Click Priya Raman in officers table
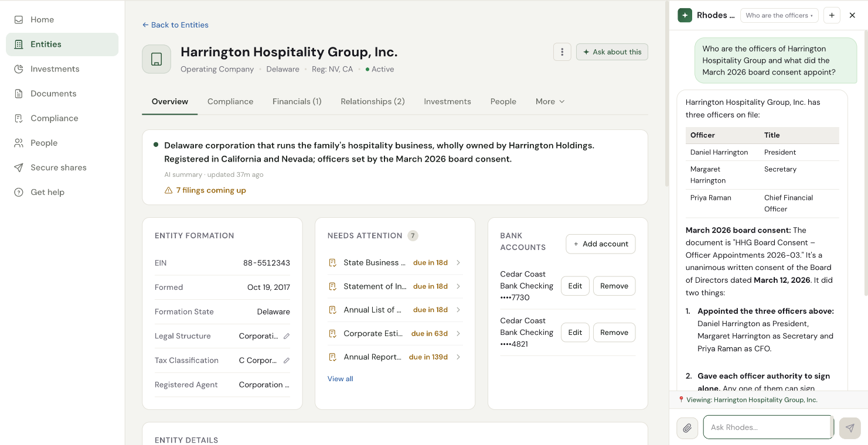This screenshot has width=868, height=445. coord(711,198)
